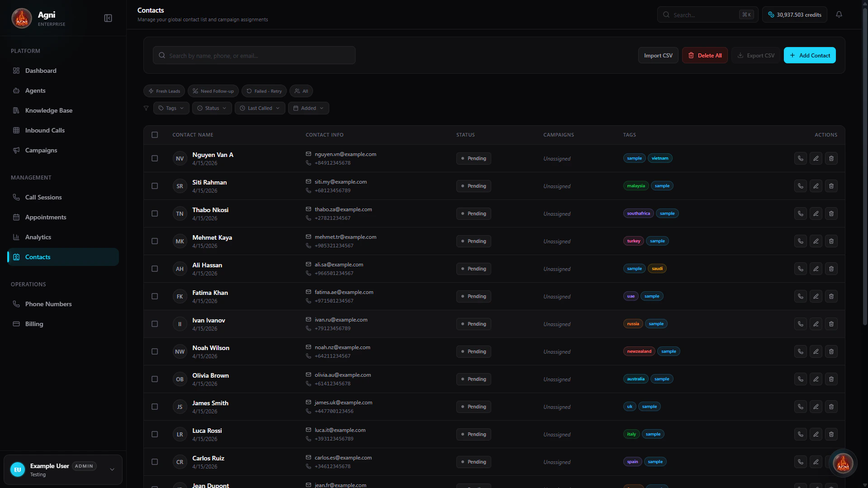The image size is (868, 488).
Task: Focus contact search by name field
Action: point(254,55)
